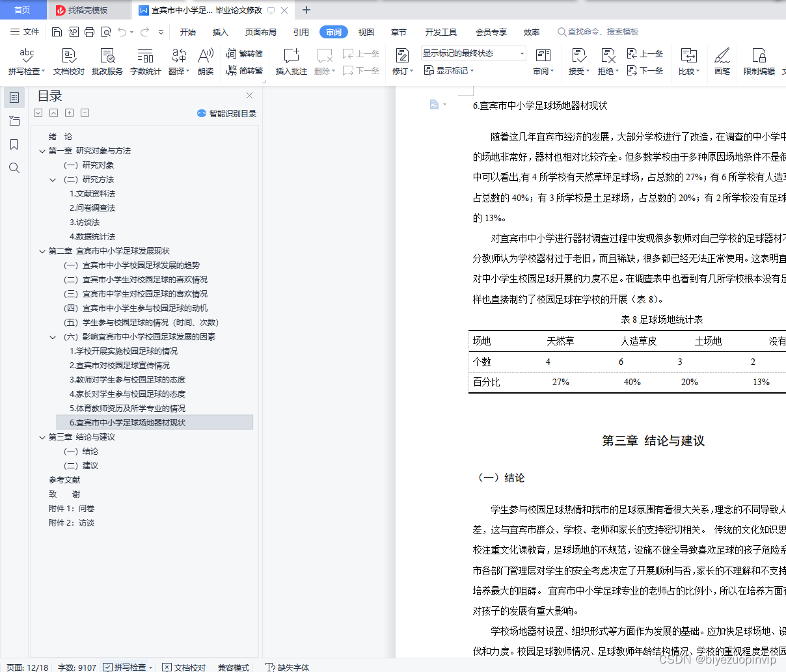Collapse 第二章 宜宾市中小学足球发展现状 node

[42, 251]
